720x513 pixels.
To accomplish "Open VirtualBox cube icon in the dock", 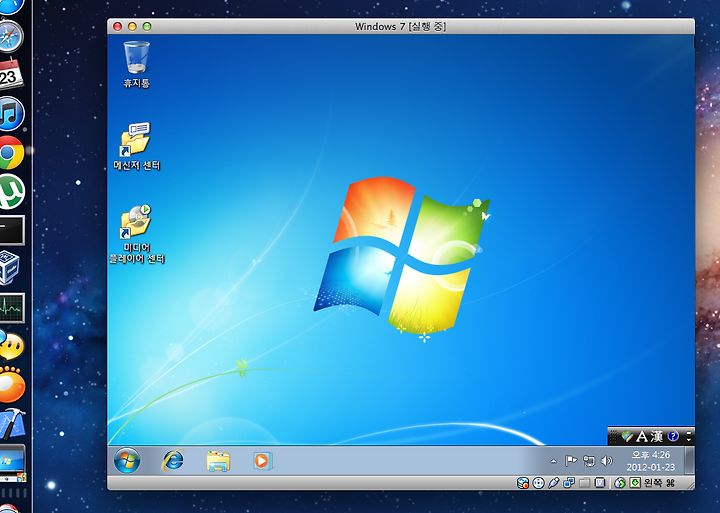I will pyautogui.click(x=9, y=267).
